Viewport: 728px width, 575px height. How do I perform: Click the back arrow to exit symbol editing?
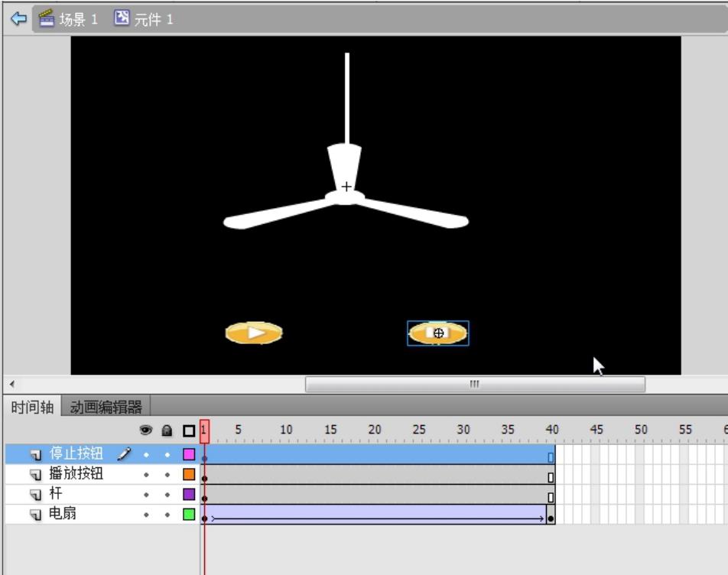pos(18,19)
